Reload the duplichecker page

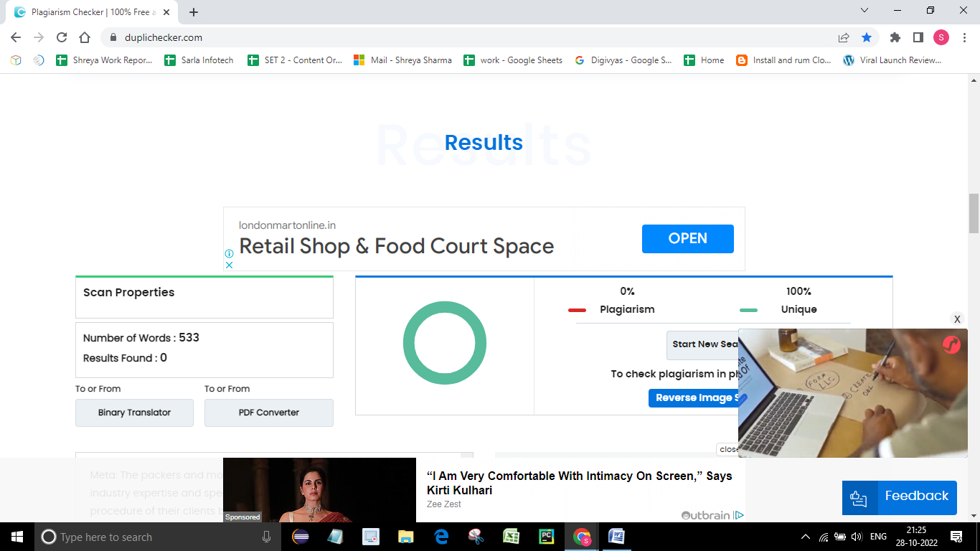click(x=62, y=37)
